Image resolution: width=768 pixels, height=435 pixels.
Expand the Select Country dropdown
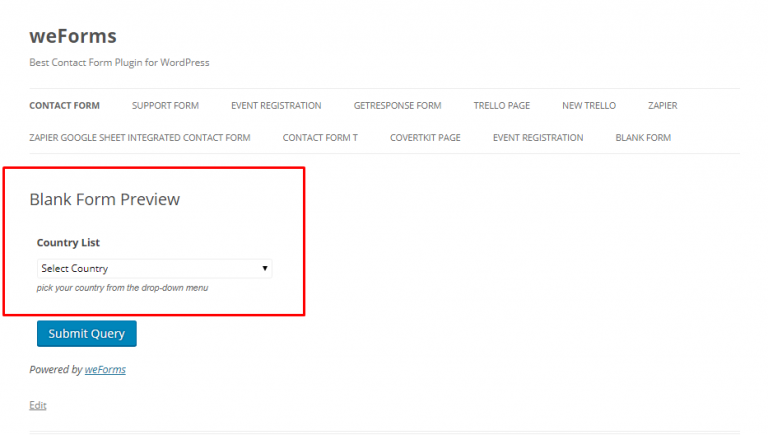point(154,268)
